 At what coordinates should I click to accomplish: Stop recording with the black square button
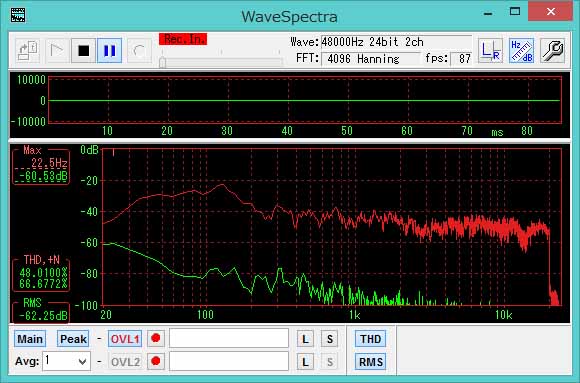84,50
